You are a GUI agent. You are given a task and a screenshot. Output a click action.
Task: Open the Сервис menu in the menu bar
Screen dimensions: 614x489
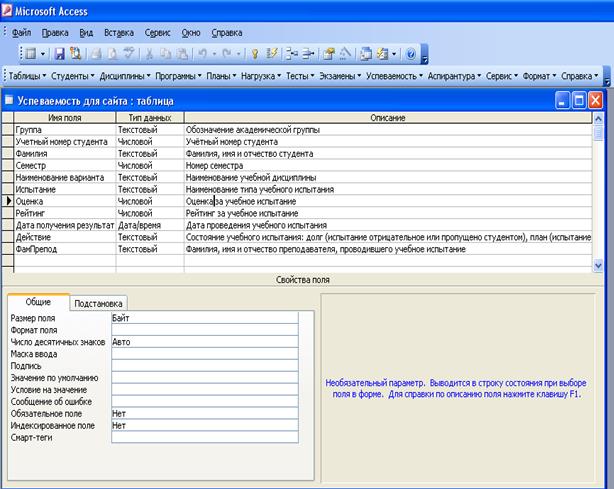156,32
